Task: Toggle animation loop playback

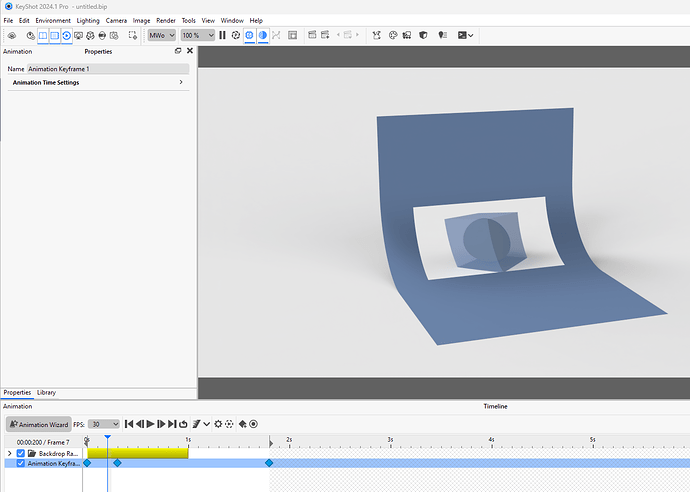Action: click(183, 424)
